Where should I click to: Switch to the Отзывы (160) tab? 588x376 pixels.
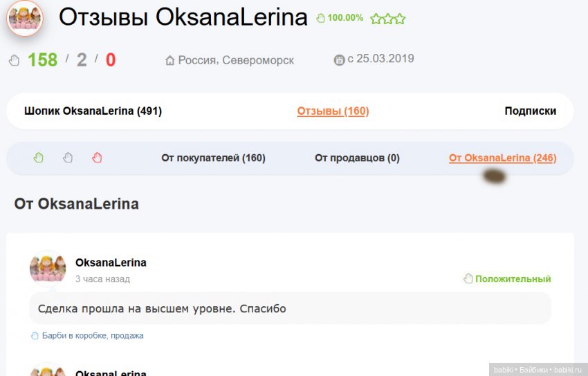click(x=333, y=111)
